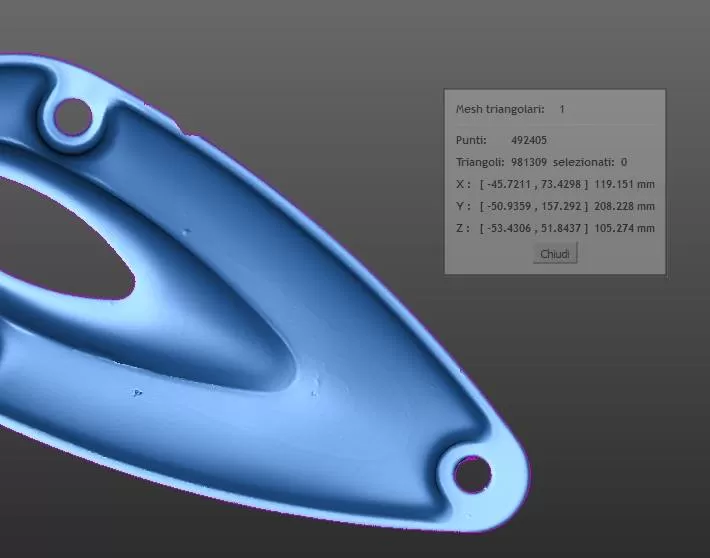The image size is (710, 558).
Task: Click the Z range bracket values
Action: pos(534,228)
